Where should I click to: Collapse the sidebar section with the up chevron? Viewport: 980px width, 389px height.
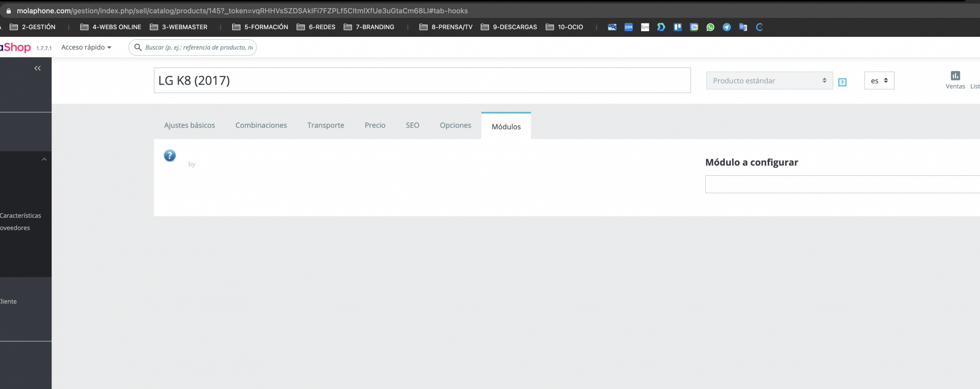[x=44, y=159]
